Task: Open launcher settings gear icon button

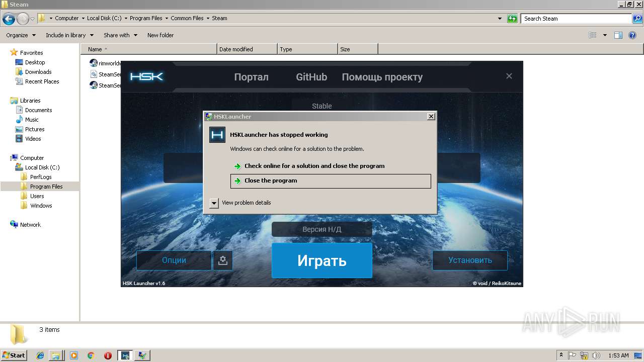Action: (x=223, y=260)
